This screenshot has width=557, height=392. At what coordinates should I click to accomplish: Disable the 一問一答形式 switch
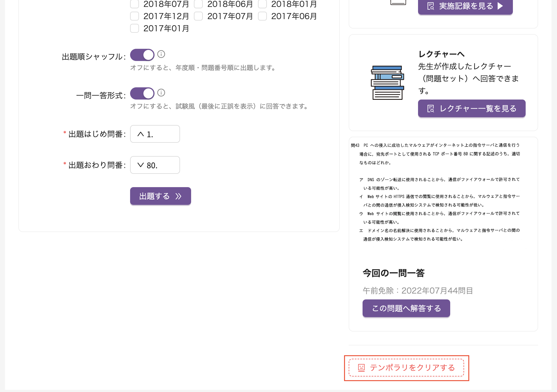click(x=142, y=93)
